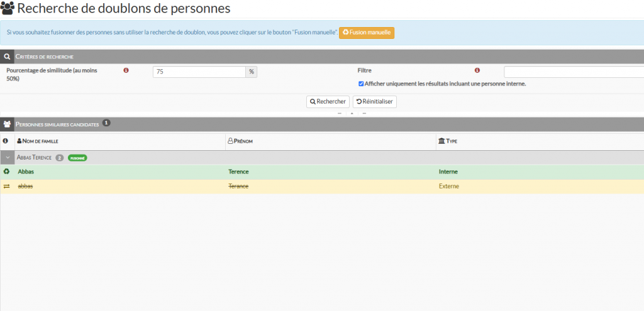The width and height of the screenshot is (644, 311).
Task: Sort by Prénom column header
Action: (x=242, y=141)
